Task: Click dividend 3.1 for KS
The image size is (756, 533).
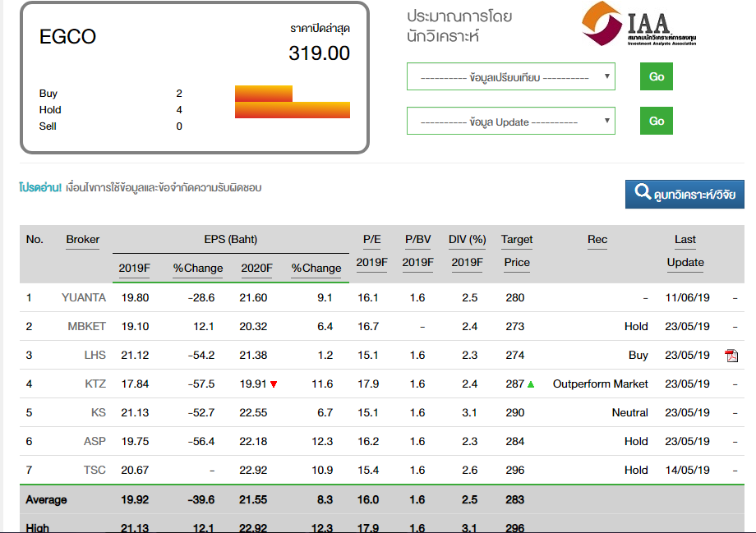Action: pos(469,412)
